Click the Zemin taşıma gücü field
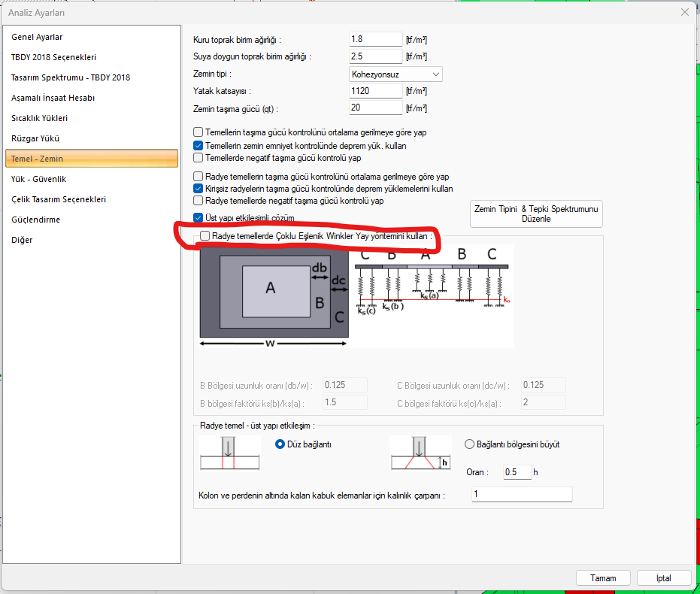Image resolution: width=700 pixels, height=594 pixels. (376, 108)
